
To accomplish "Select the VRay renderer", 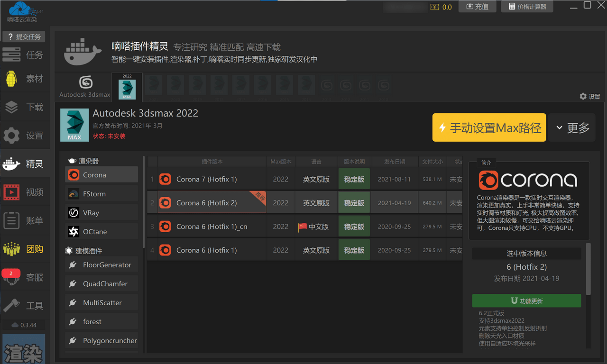I will (x=101, y=212).
